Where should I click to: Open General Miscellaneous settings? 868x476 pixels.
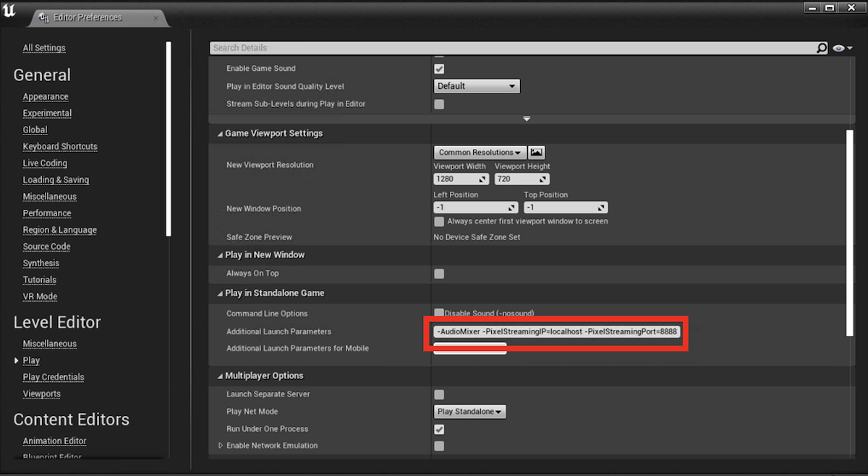pyautogui.click(x=49, y=197)
